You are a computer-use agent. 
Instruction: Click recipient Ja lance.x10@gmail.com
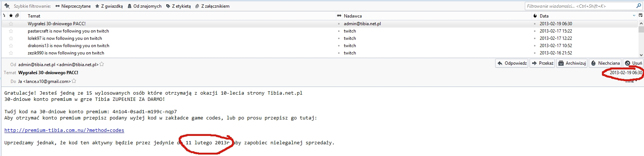(44, 81)
